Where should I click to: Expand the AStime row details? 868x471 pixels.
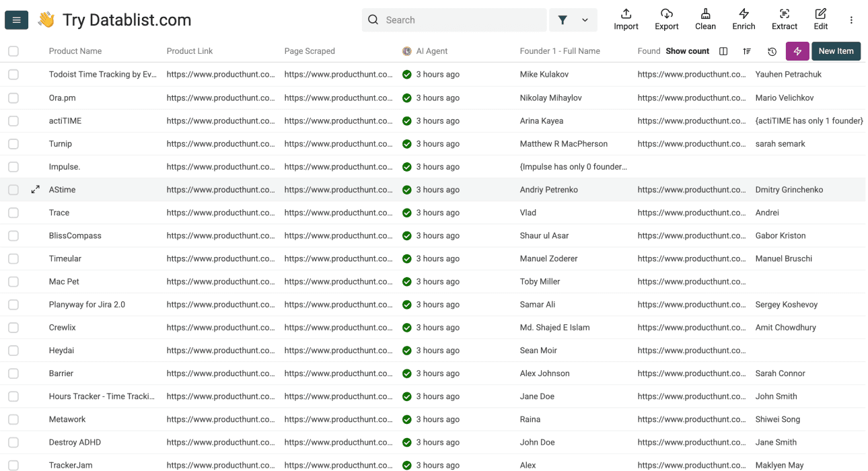[x=35, y=189]
